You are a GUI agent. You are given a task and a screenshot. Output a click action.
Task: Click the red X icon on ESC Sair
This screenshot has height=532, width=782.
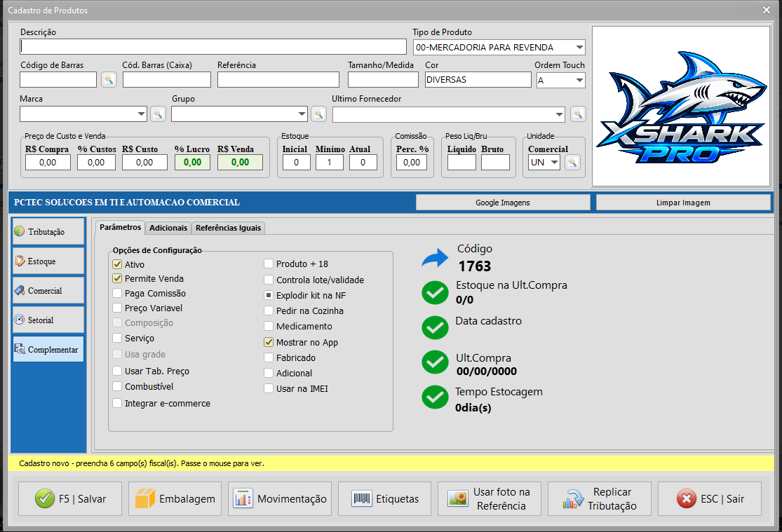coord(686,498)
